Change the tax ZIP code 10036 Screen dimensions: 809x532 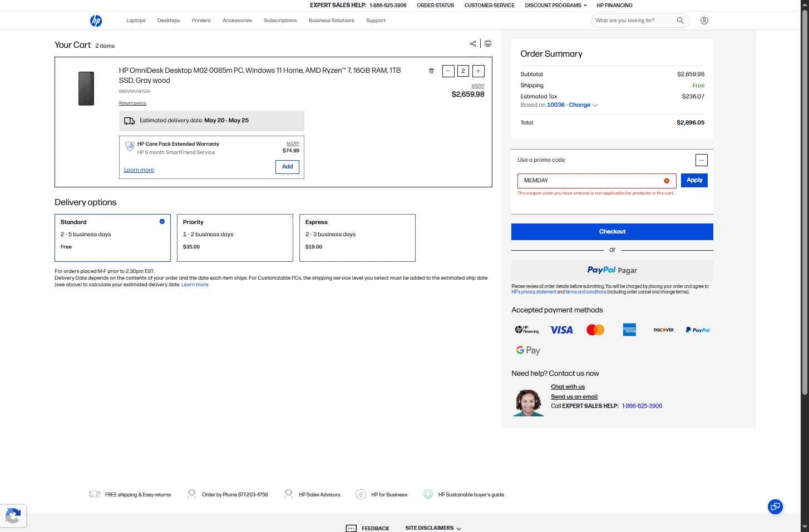point(572,105)
